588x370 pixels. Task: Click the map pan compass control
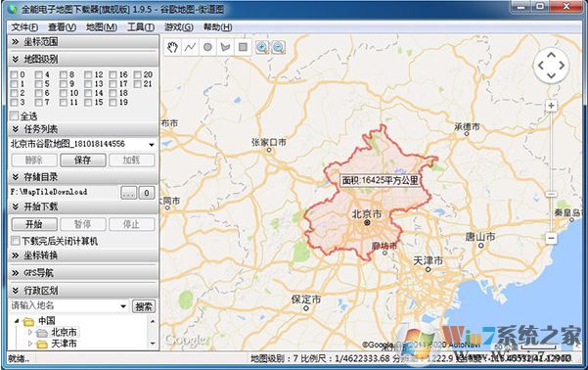click(551, 66)
